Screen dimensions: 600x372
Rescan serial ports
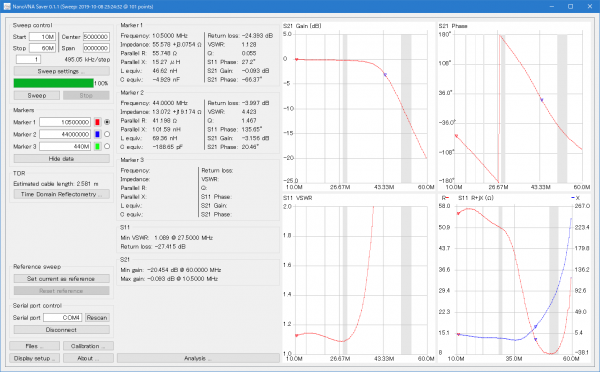point(97,318)
